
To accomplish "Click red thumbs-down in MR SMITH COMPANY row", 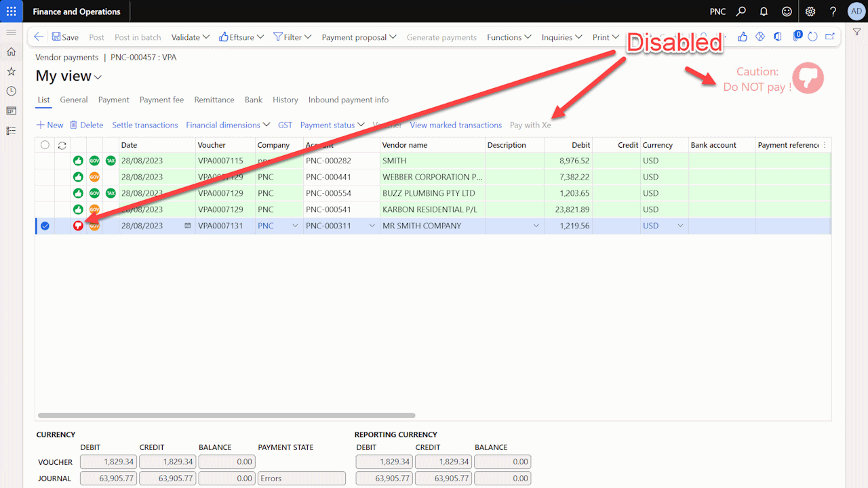I will coord(78,226).
